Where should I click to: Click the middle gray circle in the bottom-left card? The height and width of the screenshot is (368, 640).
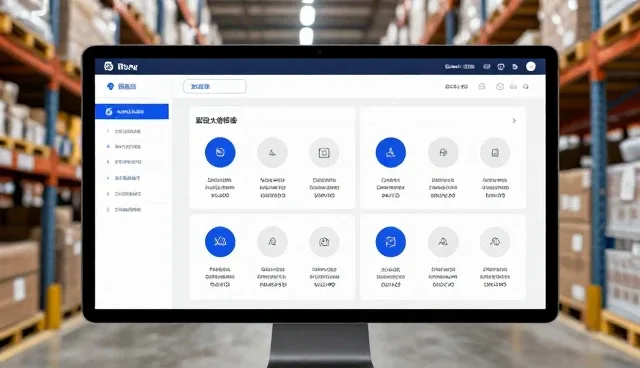272,242
